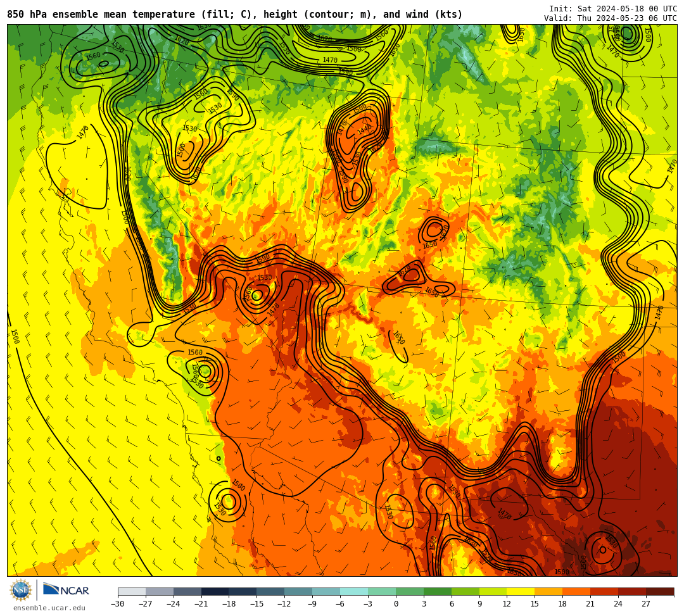The width and height of the screenshot is (684, 616).
Task: Click the -18 colorbar tick label
Action: pos(229,604)
